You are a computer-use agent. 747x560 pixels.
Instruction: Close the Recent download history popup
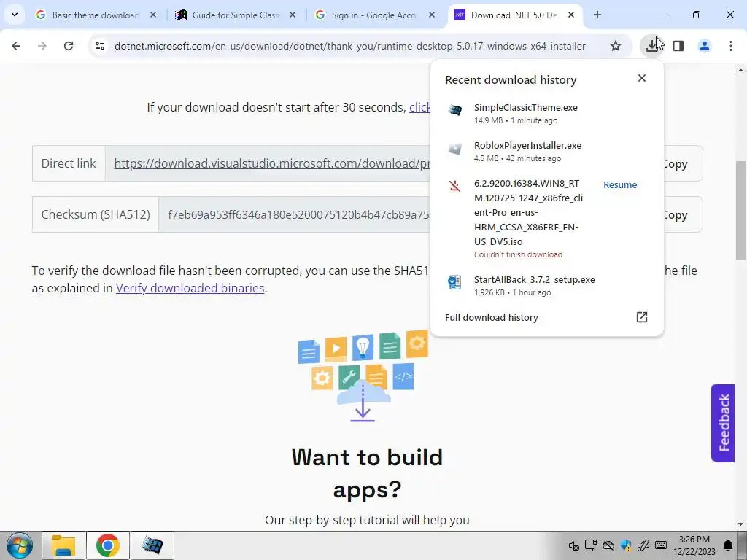(642, 78)
